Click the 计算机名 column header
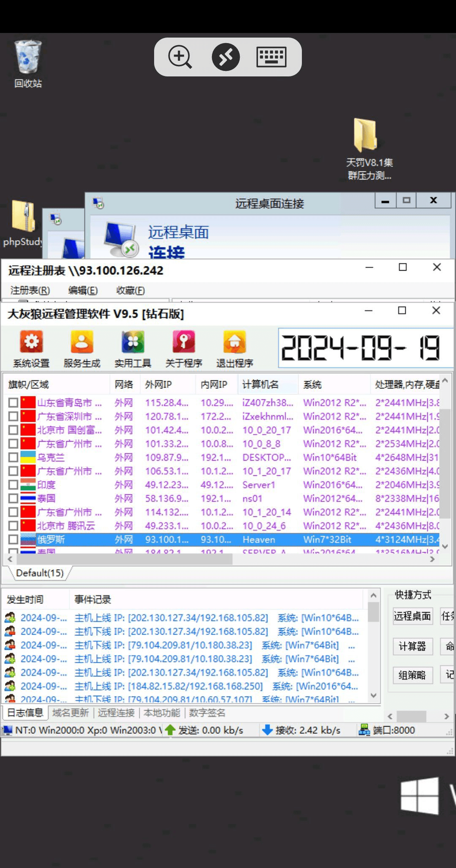Viewport: 456px width, 868px height. [x=261, y=384]
